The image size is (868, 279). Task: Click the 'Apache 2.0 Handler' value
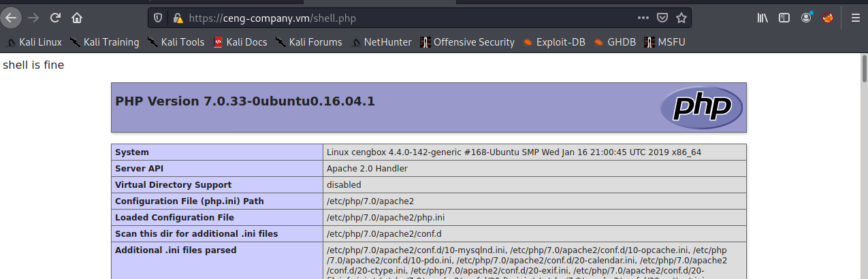tap(367, 168)
